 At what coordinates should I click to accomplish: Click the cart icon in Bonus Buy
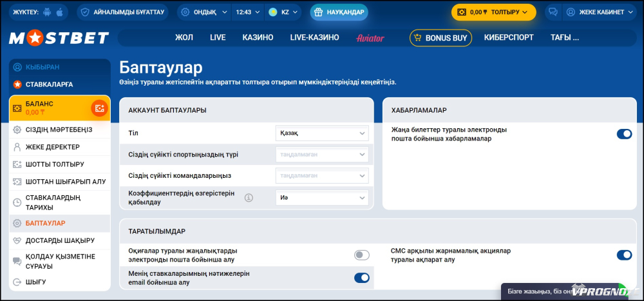tap(418, 38)
